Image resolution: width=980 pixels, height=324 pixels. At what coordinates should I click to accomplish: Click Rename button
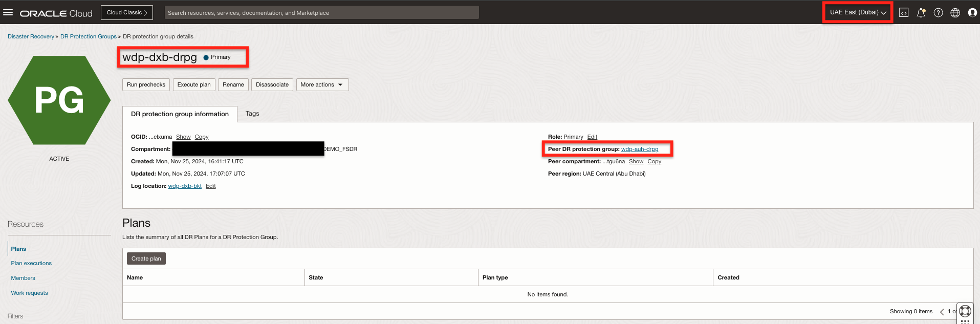(x=233, y=84)
